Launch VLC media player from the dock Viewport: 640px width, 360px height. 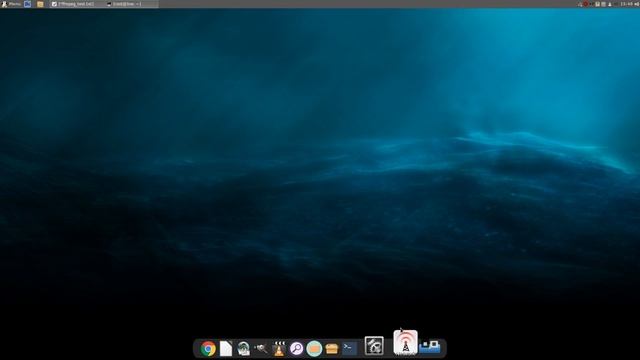279,349
